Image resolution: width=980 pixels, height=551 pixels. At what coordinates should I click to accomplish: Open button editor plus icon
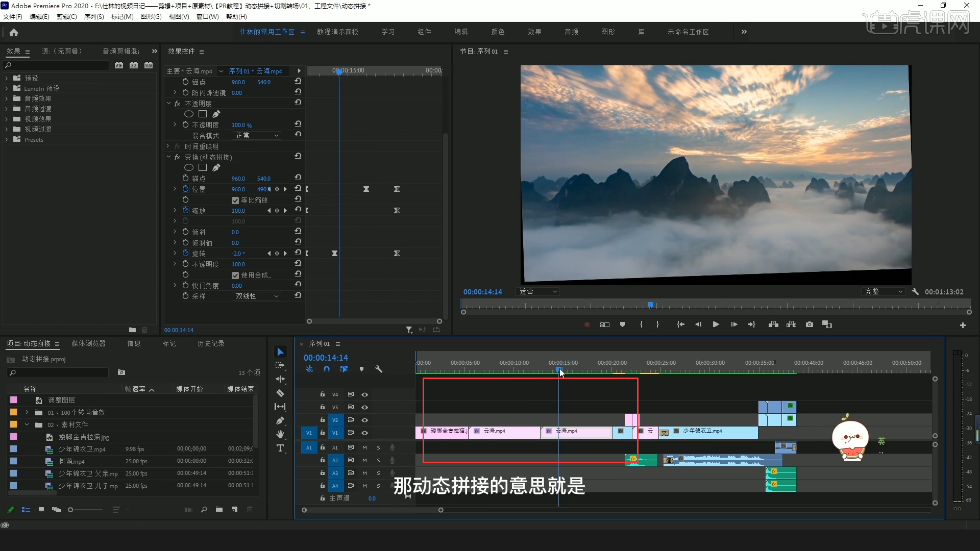coord(963,325)
